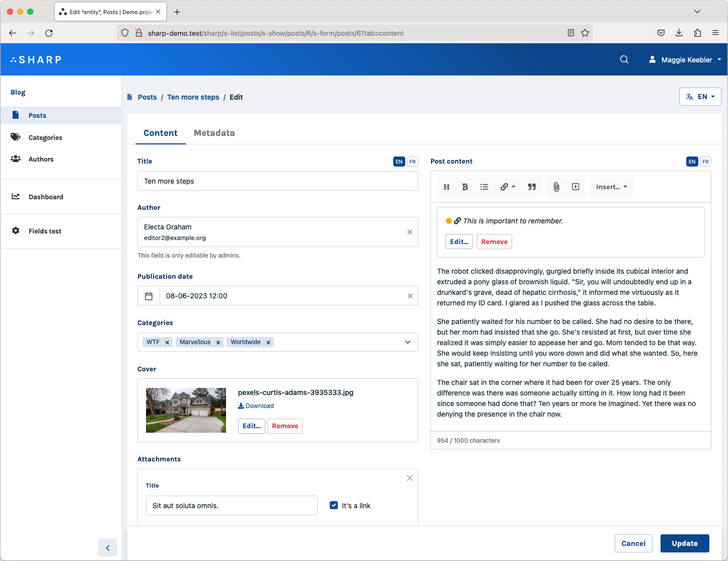Open global search magnifier icon

tap(624, 59)
